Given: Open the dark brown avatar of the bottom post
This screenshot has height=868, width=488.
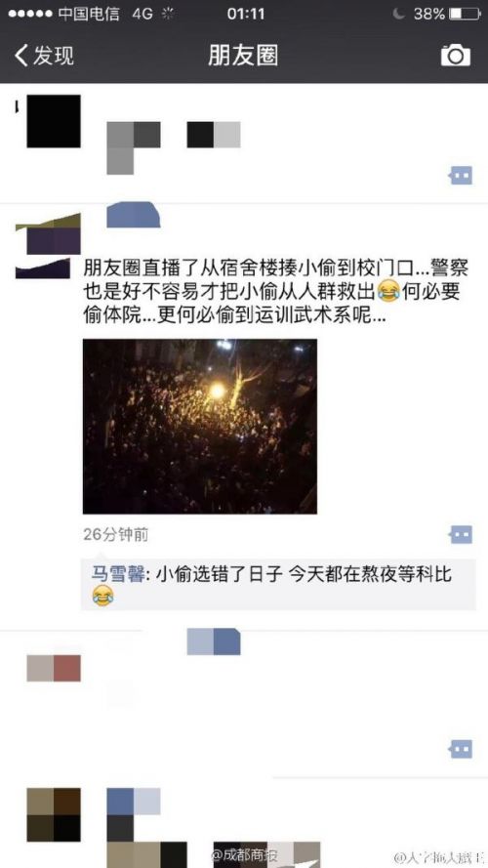Looking at the screenshot, I should [54, 815].
